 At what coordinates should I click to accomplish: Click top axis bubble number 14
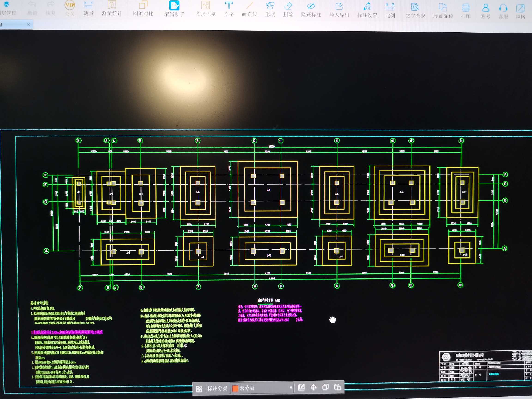(x=337, y=140)
